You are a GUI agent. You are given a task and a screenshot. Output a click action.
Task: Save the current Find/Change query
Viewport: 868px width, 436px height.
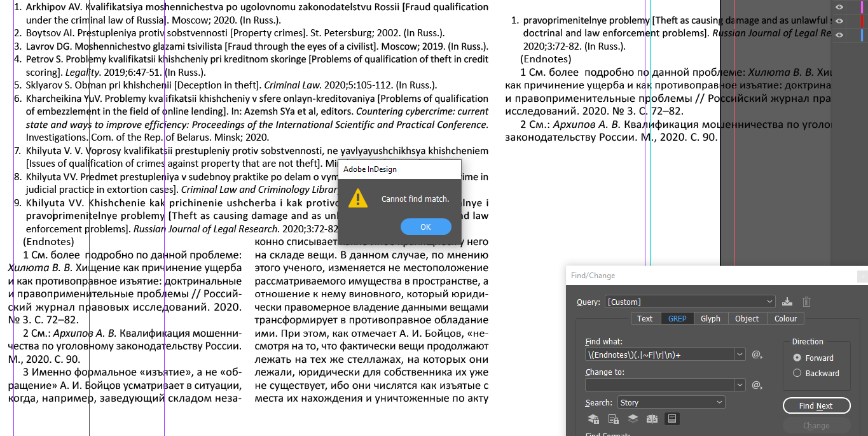pos(787,302)
